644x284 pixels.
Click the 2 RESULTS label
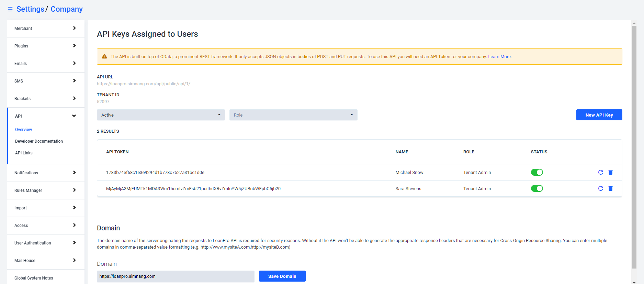click(x=108, y=131)
